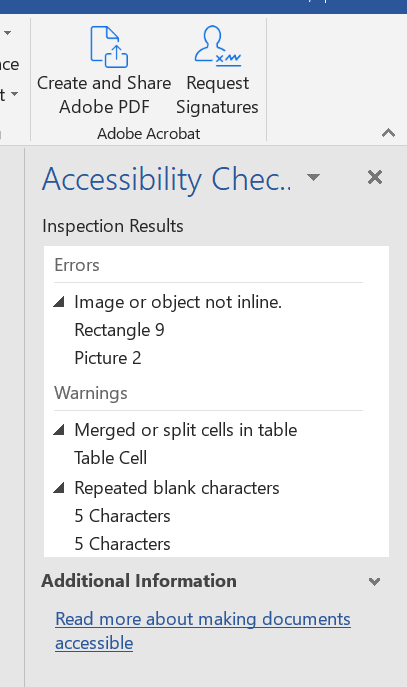The image size is (407, 687).
Task: Click the 'Repeated blank characters' heading text
Action: click(177, 488)
